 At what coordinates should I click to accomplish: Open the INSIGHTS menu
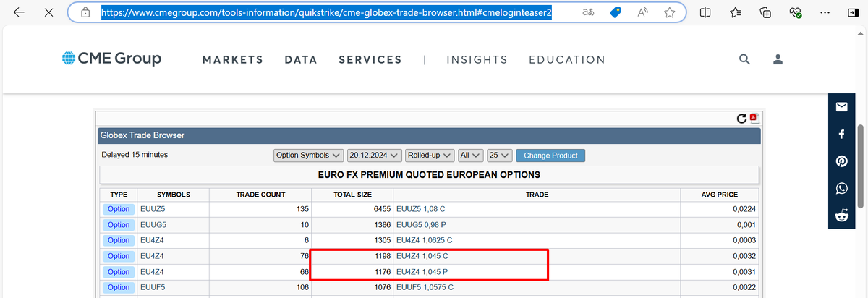pos(477,60)
